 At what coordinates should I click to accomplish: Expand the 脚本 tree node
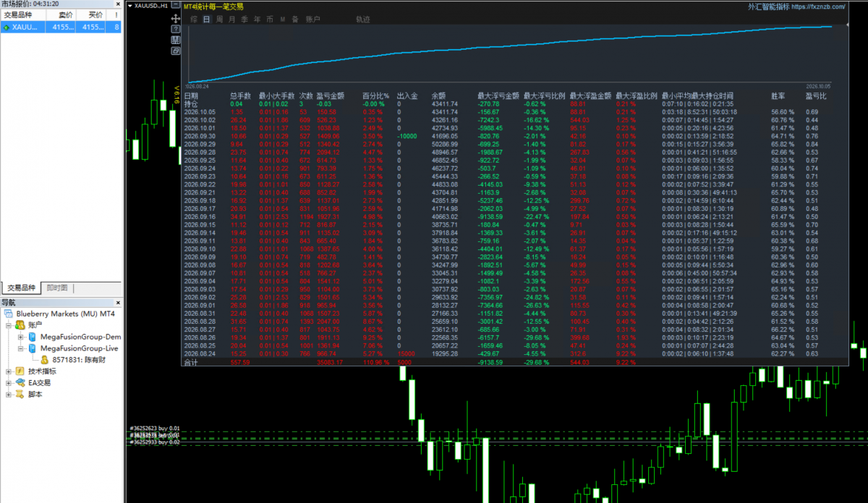point(9,394)
